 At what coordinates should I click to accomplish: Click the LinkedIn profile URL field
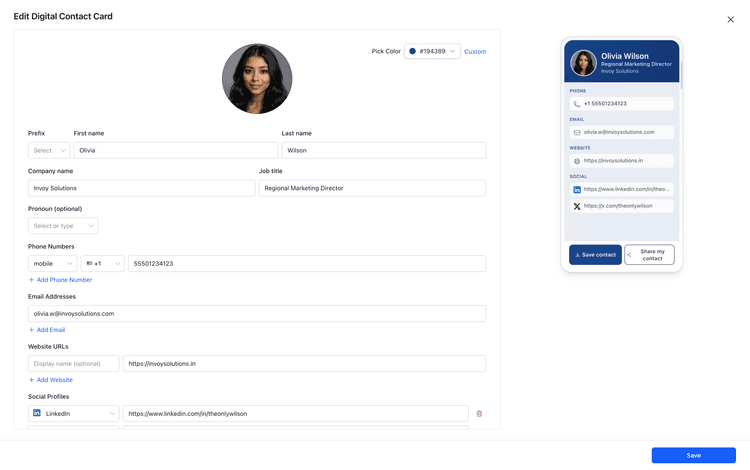(296, 414)
